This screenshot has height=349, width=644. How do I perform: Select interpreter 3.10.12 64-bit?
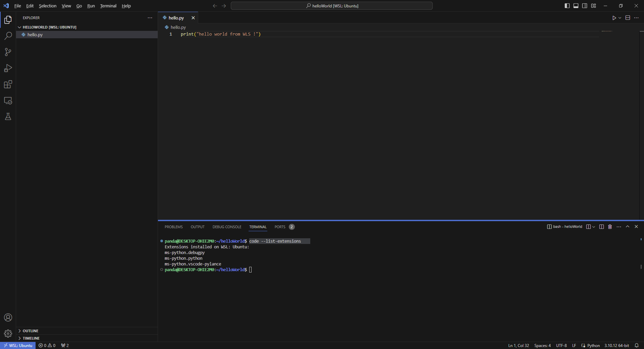(x=616, y=345)
